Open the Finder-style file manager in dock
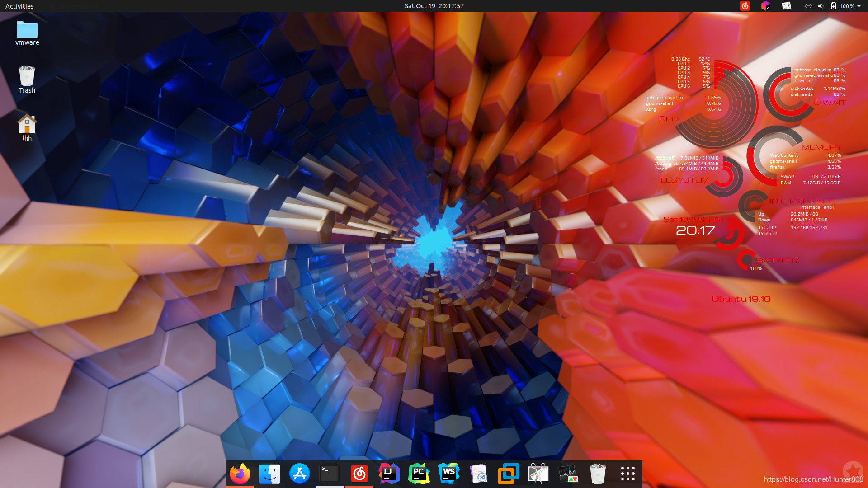This screenshot has height=488, width=868. (x=269, y=474)
